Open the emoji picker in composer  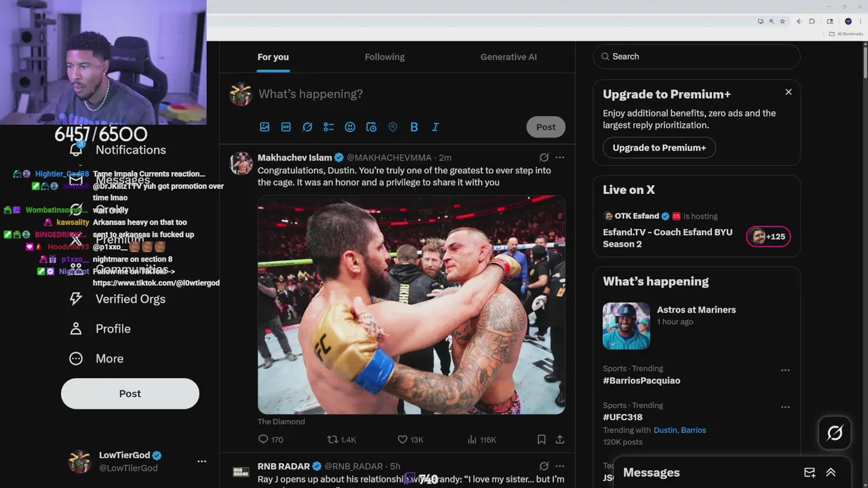tap(350, 127)
